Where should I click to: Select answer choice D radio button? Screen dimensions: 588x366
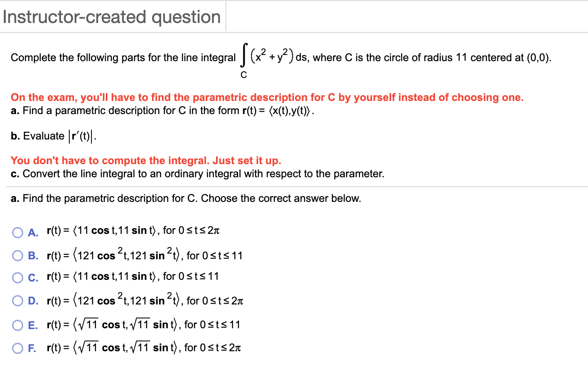pyautogui.click(x=17, y=300)
